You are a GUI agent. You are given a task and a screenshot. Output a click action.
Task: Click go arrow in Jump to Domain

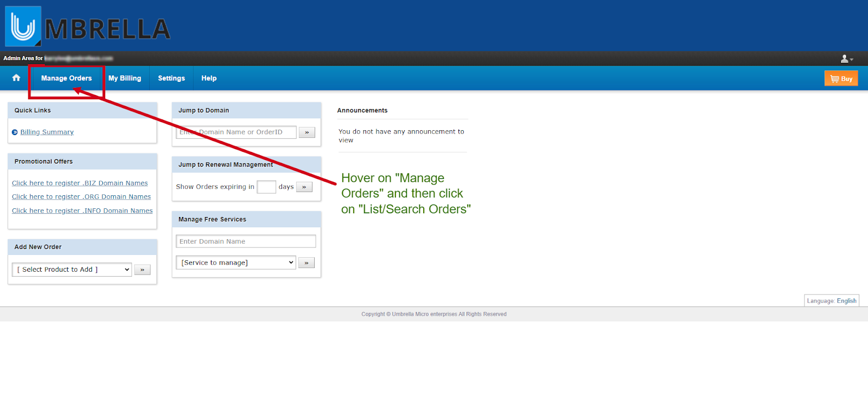point(307,132)
